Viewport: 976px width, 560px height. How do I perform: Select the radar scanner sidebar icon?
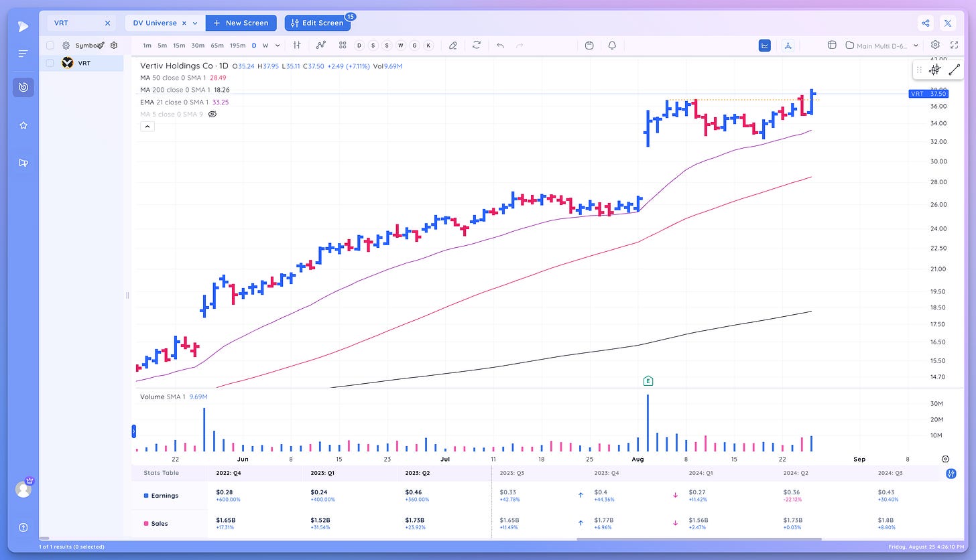click(23, 87)
